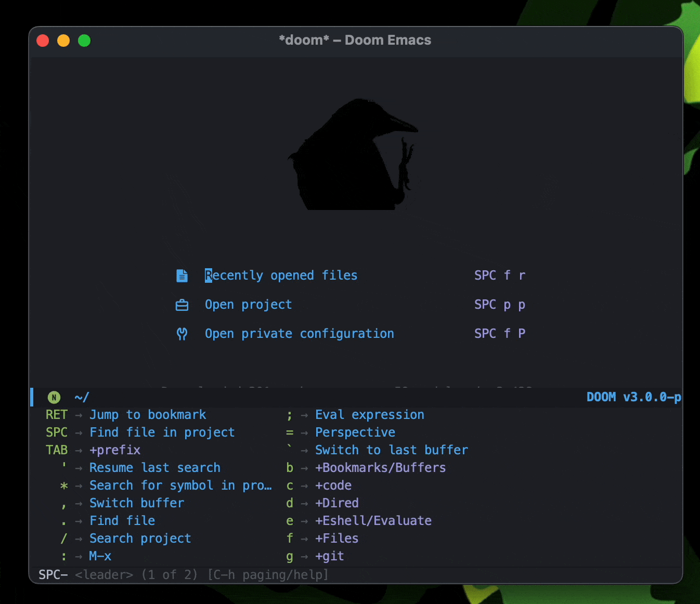Select the Open project dashboard link
The width and height of the screenshot is (700, 604).
(248, 305)
